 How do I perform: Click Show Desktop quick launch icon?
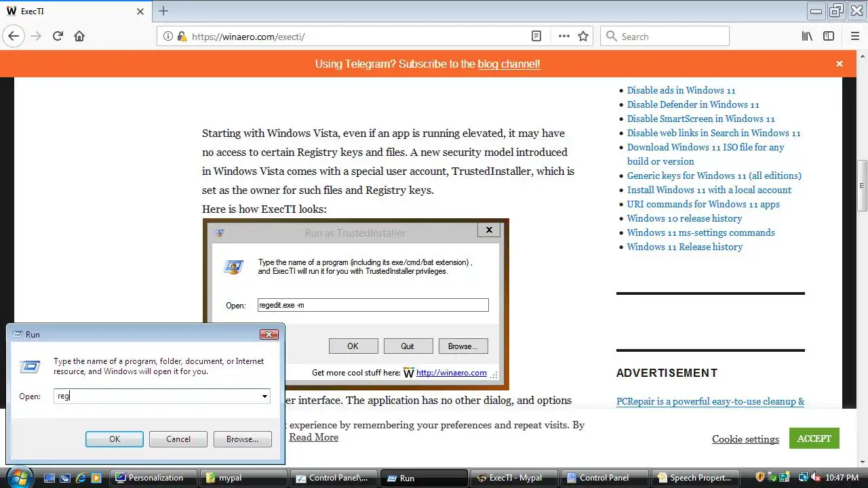click(50, 478)
